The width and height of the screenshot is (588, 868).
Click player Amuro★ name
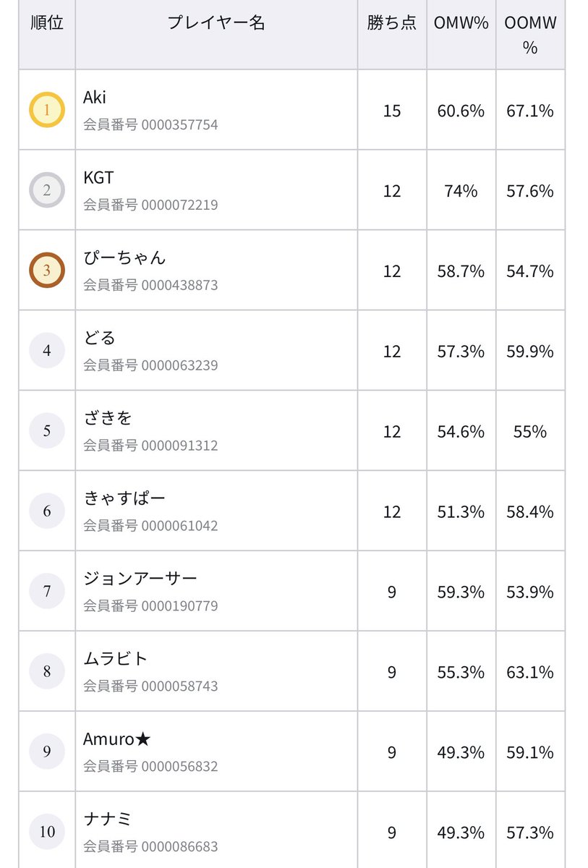117,739
